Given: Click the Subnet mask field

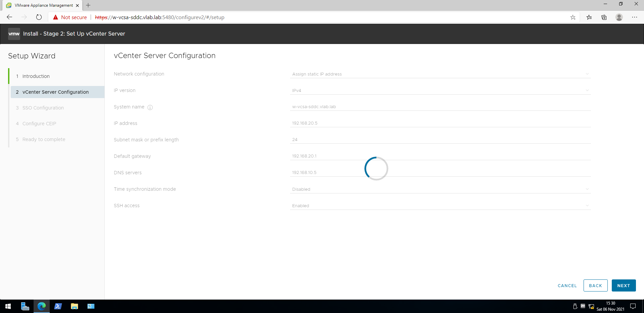Looking at the screenshot, I should (440, 140).
